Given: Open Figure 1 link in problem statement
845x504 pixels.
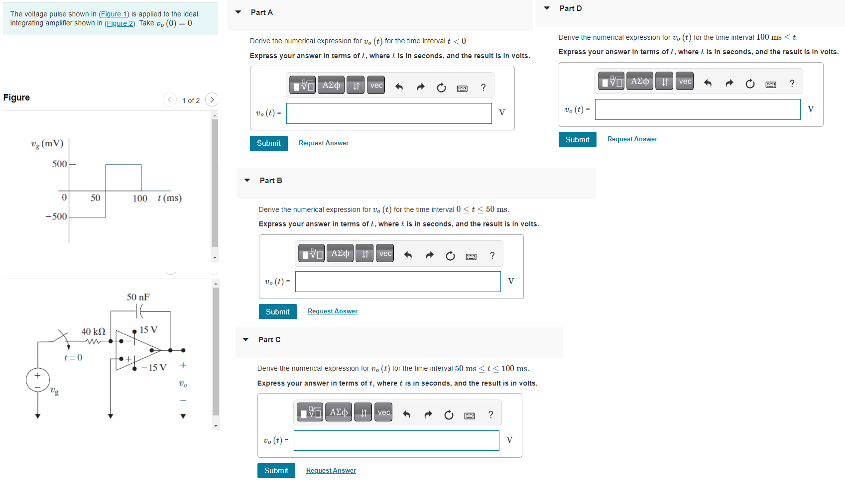Looking at the screenshot, I should [x=114, y=13].
